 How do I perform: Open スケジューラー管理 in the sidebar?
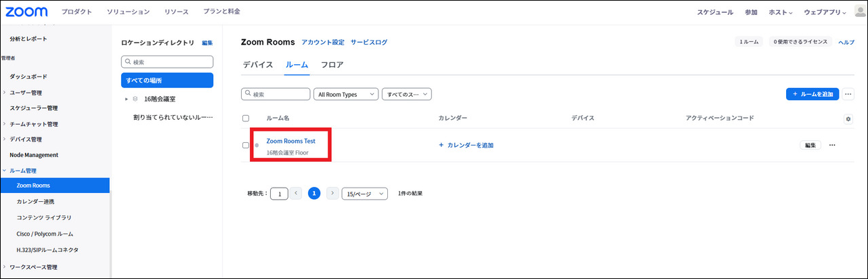pos(34,108)
